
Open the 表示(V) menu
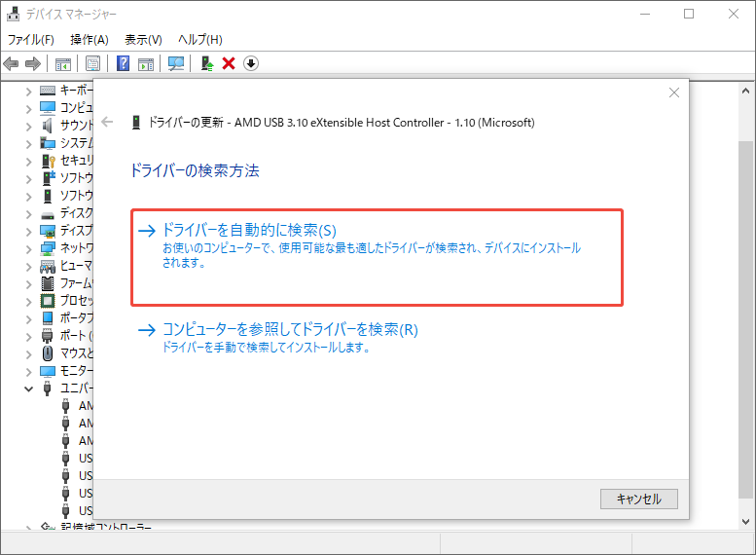pos(143,40)
